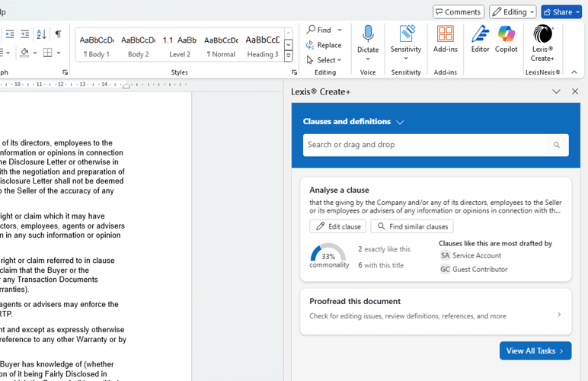Image resolution: width=588 pixels, height=381 pixels.
Task: Open the Select dropdown in Editing group
Action: pos(324,60)
